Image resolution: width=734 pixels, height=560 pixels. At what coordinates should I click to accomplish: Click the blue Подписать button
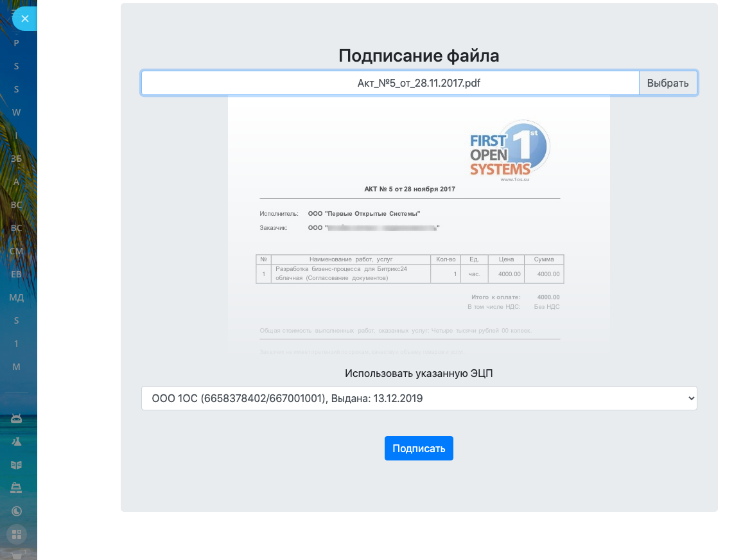419,448
